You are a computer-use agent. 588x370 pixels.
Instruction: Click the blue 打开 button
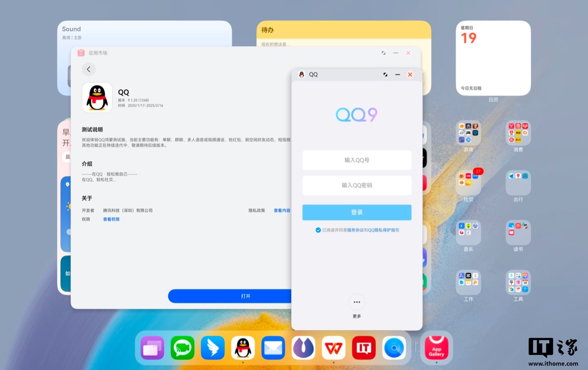click(230, 296)
